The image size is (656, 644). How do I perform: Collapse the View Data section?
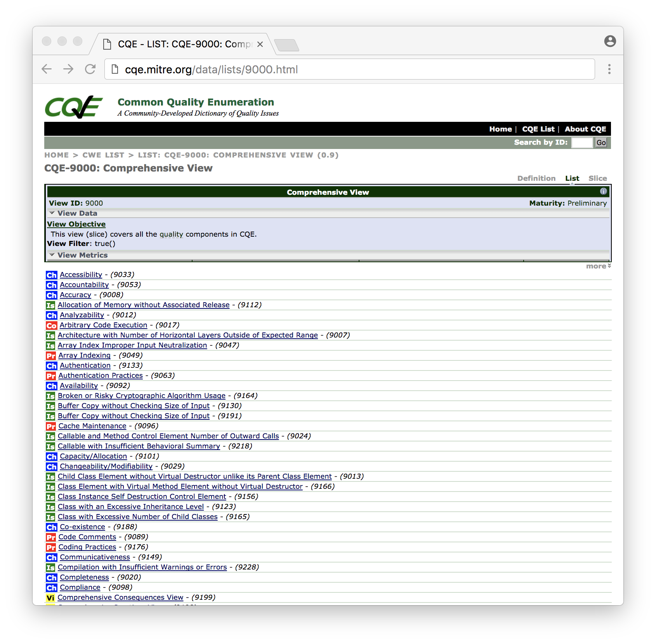[52, 213]
